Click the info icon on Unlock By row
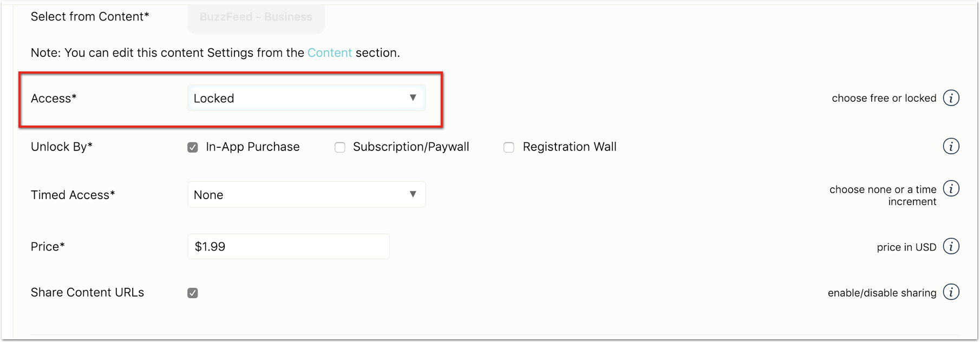The height and width of the screenshot is (342, 980). pos(951,146)
